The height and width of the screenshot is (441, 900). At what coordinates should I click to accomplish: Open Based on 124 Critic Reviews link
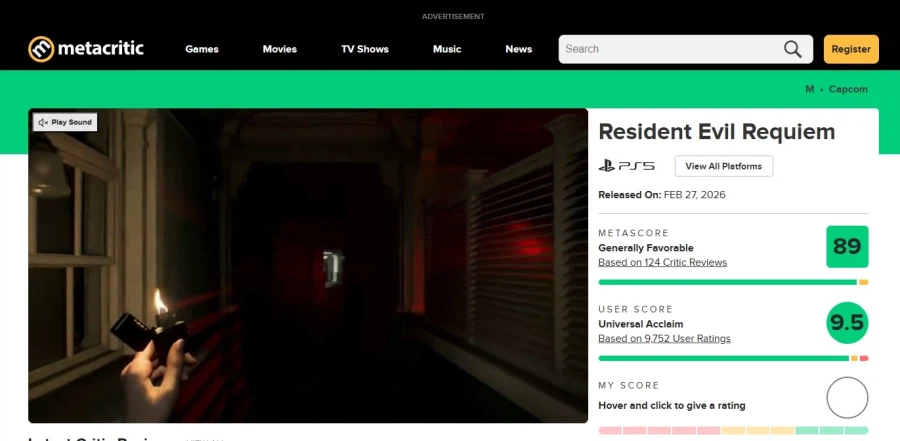click(662, 263)
